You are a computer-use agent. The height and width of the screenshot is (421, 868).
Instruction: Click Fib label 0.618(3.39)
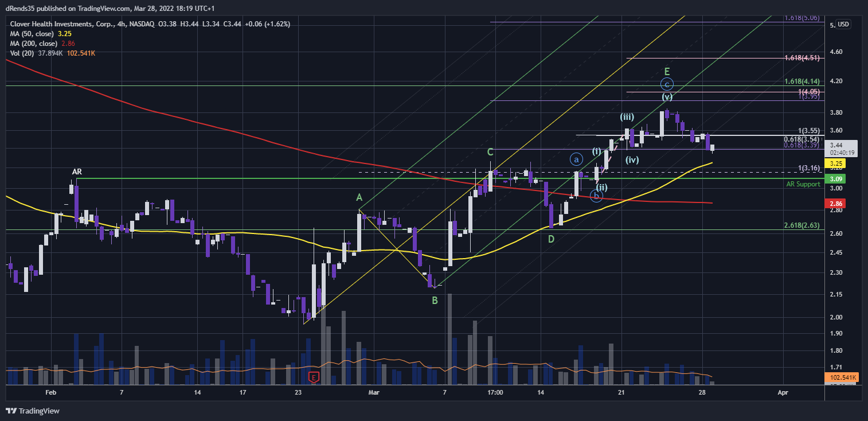802,145
